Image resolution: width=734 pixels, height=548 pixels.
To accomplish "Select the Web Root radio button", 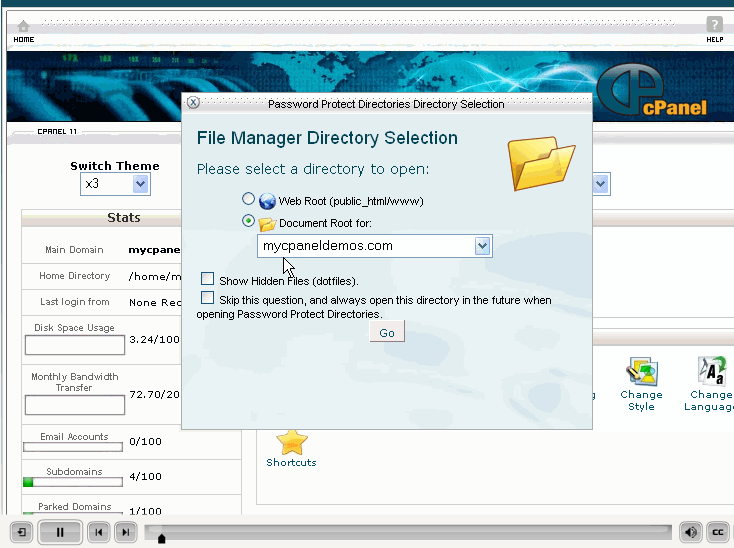I will [x=248, y=199].
